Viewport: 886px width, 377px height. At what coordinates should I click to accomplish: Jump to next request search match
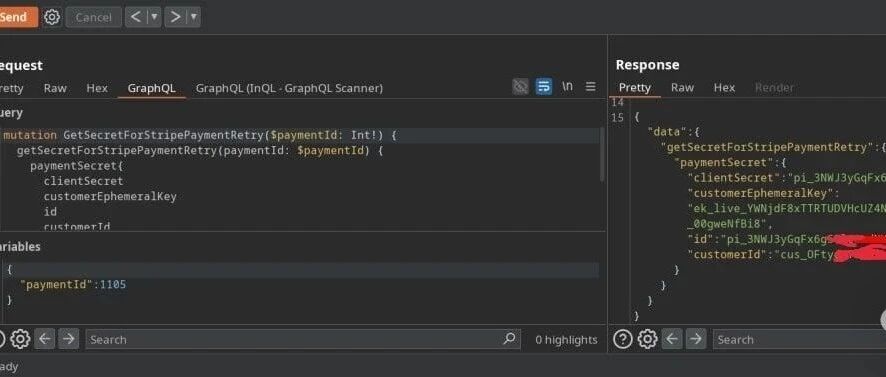(x=69, y=339)
